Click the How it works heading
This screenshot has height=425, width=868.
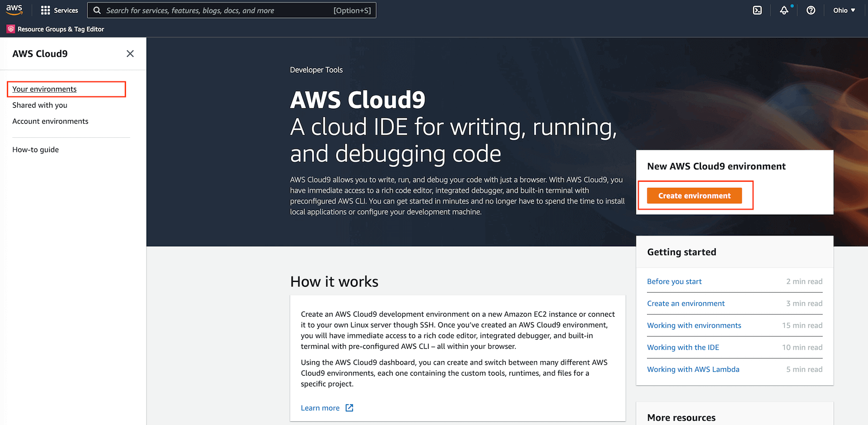334,281
